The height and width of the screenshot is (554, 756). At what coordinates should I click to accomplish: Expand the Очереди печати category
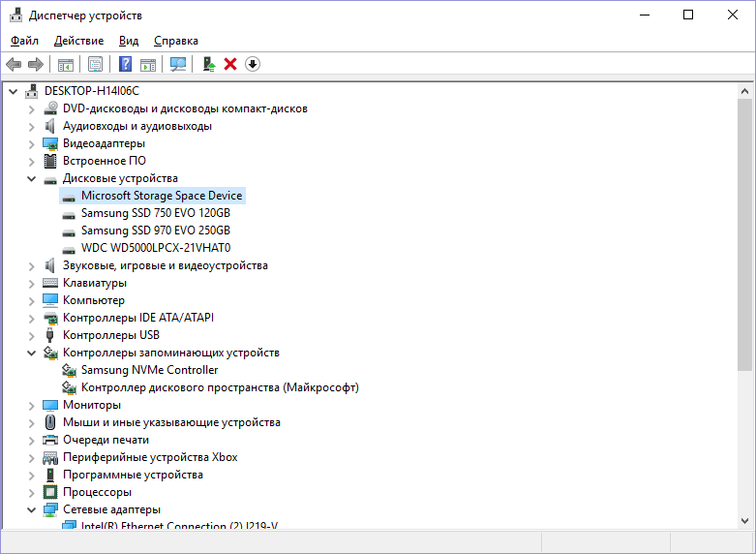[x=31, y=441]
